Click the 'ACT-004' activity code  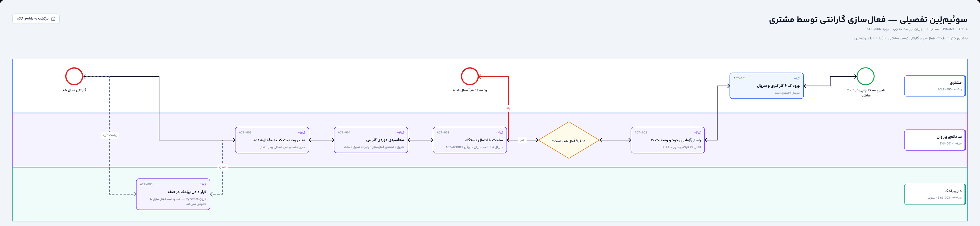(344, 133)
